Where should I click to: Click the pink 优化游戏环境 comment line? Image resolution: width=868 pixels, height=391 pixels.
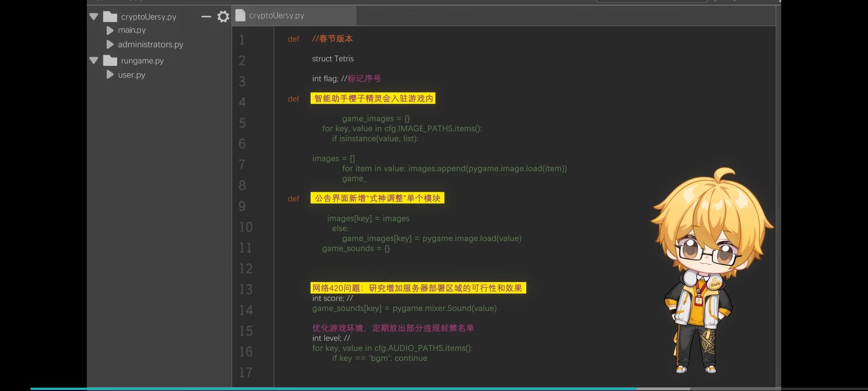coord(393,328)
